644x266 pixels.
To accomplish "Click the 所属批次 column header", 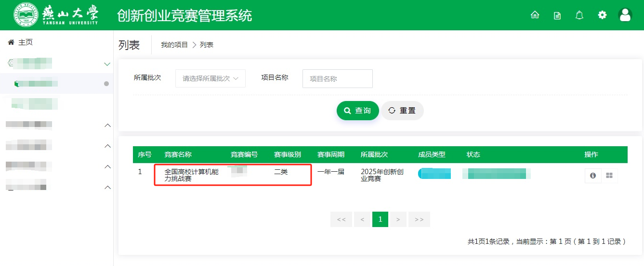I will pos(374,154).
